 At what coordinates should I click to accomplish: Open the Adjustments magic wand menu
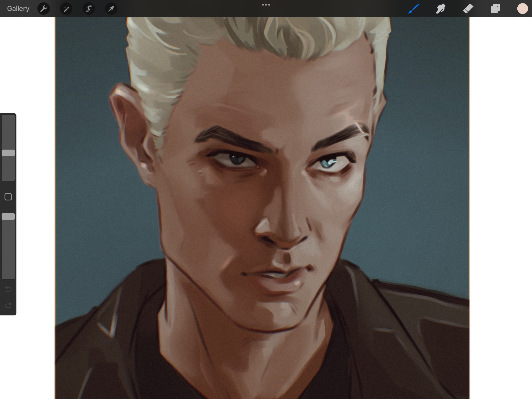pos(66,9)
